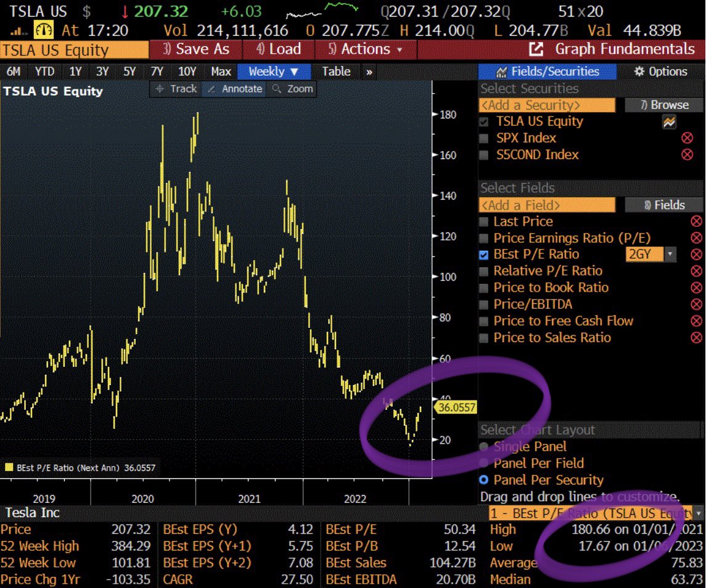Remove the S5COND Index security
Viewport: 706px width, 588px height.
(687, 155)
